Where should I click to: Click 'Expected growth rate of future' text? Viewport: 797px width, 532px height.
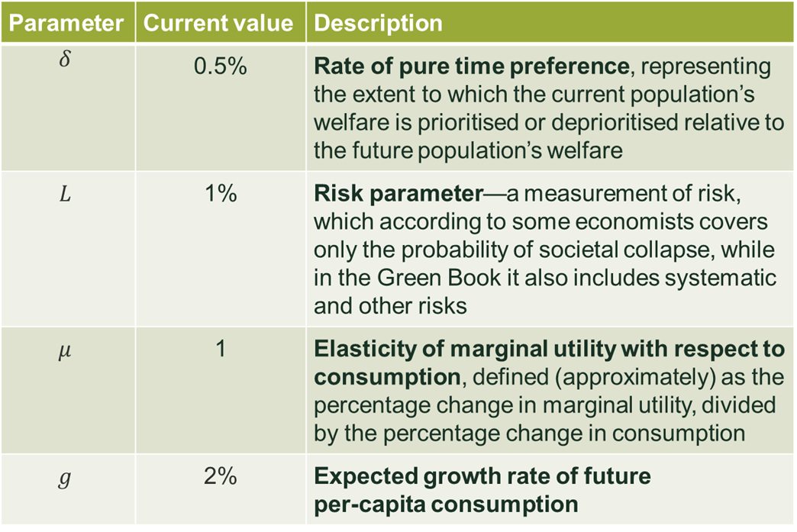482,476
